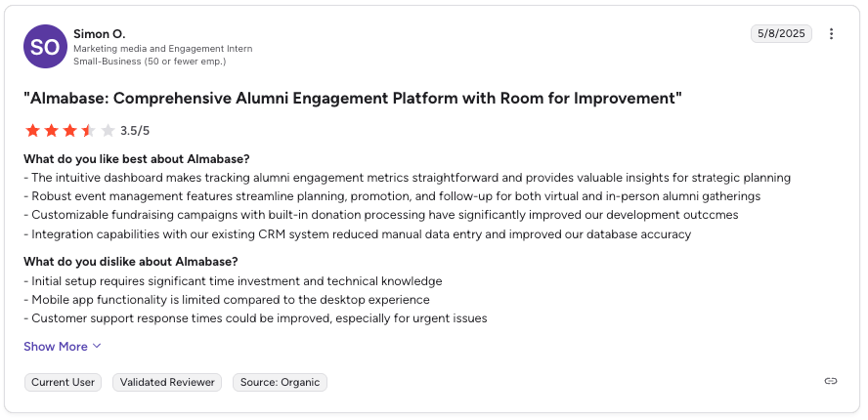The width and height of the screenshot is (868, 420).
Task: Click the third filled rating star
Action: (x=69, y=130)
